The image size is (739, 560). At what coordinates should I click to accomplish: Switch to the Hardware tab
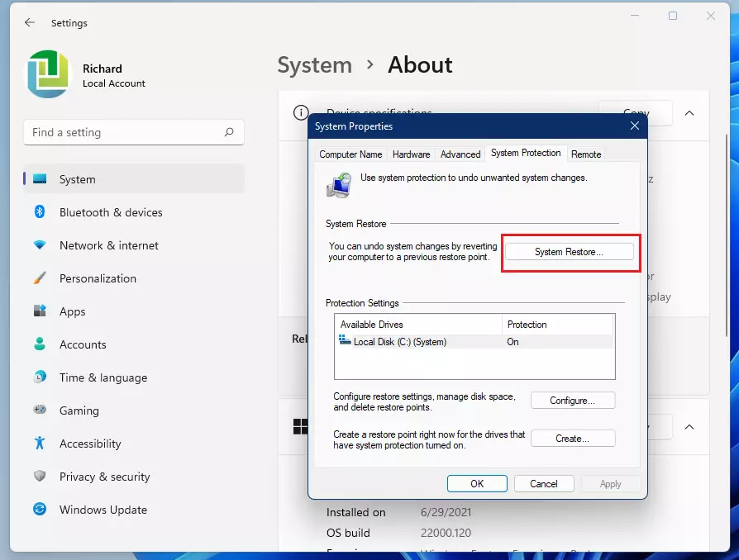pos(411,154)
